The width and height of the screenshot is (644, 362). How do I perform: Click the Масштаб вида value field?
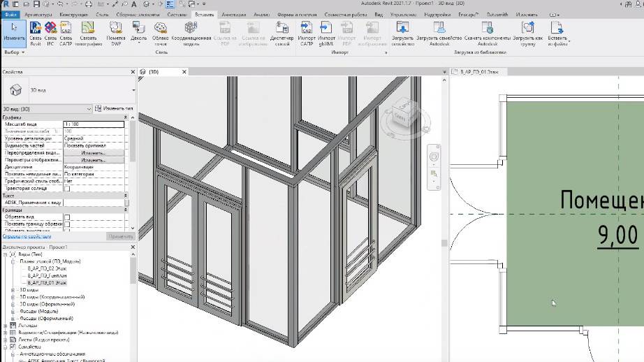tap(93, 124)
